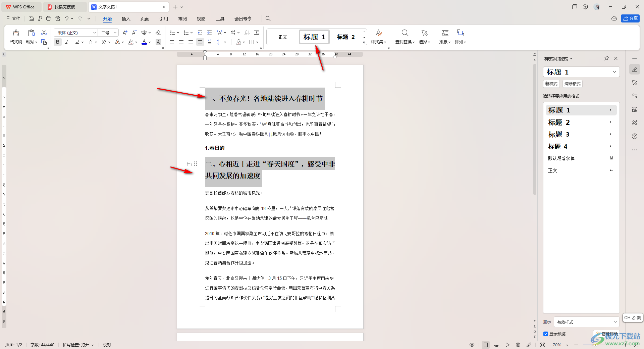Toggle italic formatting
This screenshot has width=644, height=349.
pyautogui.click(x=67, y=42)
